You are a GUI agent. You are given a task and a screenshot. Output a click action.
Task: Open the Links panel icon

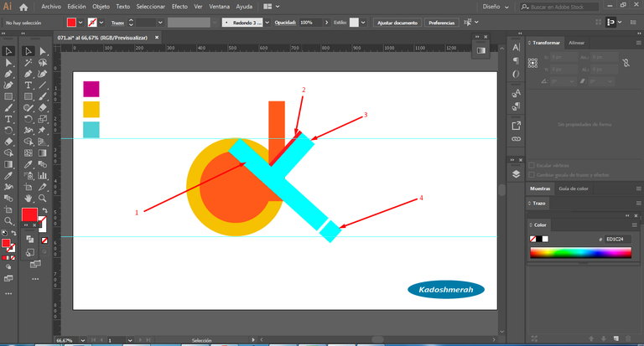coord(516,139)
